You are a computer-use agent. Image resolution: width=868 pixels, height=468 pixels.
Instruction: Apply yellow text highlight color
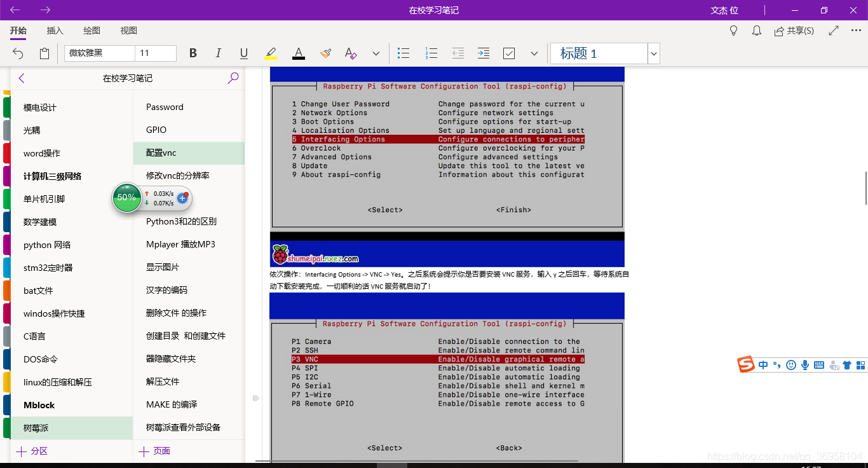271,53
